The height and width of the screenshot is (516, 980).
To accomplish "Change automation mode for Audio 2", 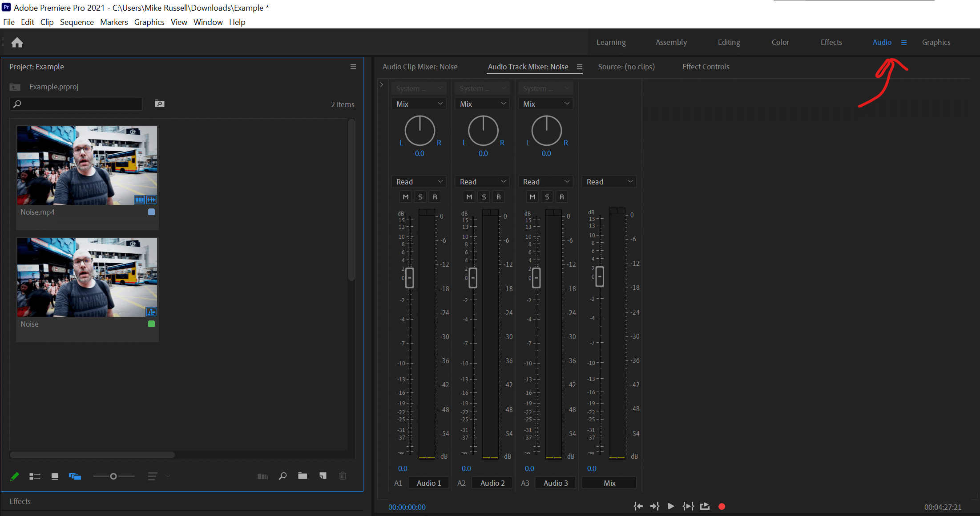I will (483, 181).
